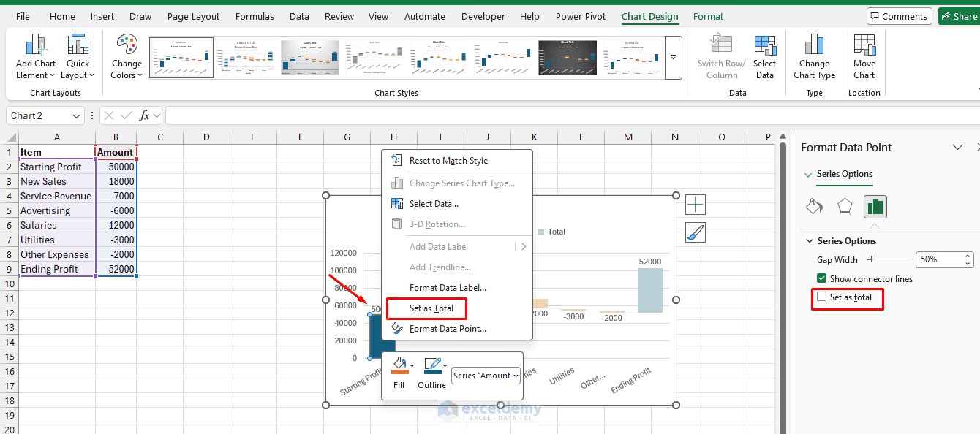The image size is (980, 434).
Task: Open the File tab
Action: click(x=23, y=16)
